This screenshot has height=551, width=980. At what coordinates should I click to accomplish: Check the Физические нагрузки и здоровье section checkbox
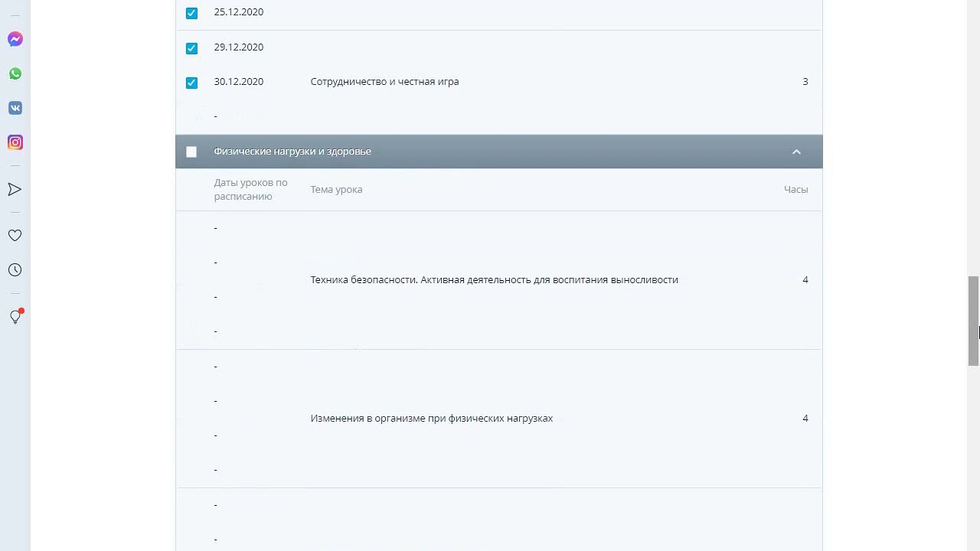click(x=191, y=152)
